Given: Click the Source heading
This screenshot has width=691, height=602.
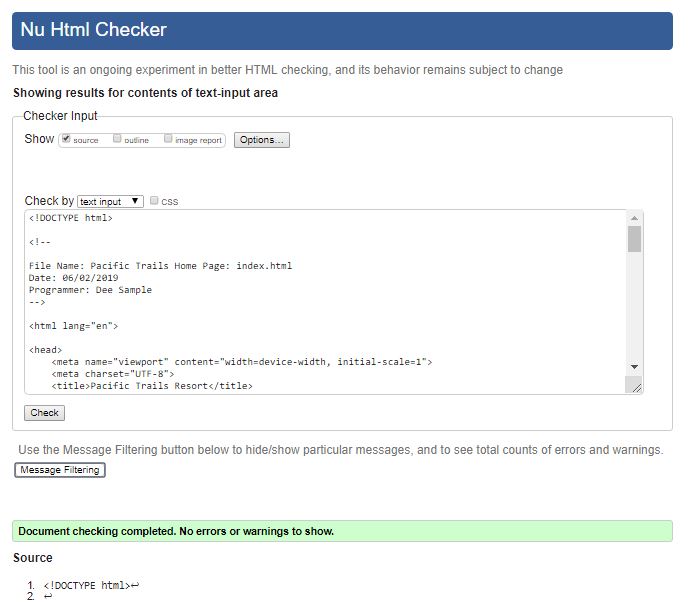Looking at the screenshot, I should pos(33,558).
